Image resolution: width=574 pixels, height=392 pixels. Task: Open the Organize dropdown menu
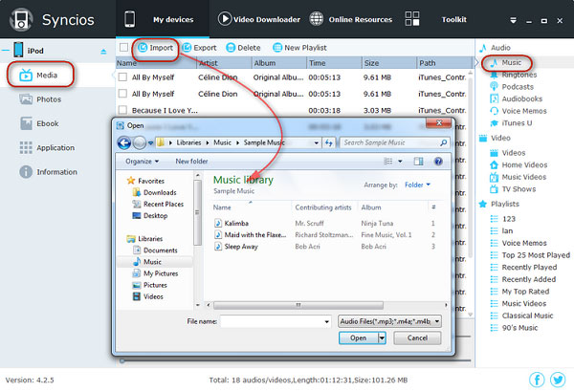click(x=142, y=161)
